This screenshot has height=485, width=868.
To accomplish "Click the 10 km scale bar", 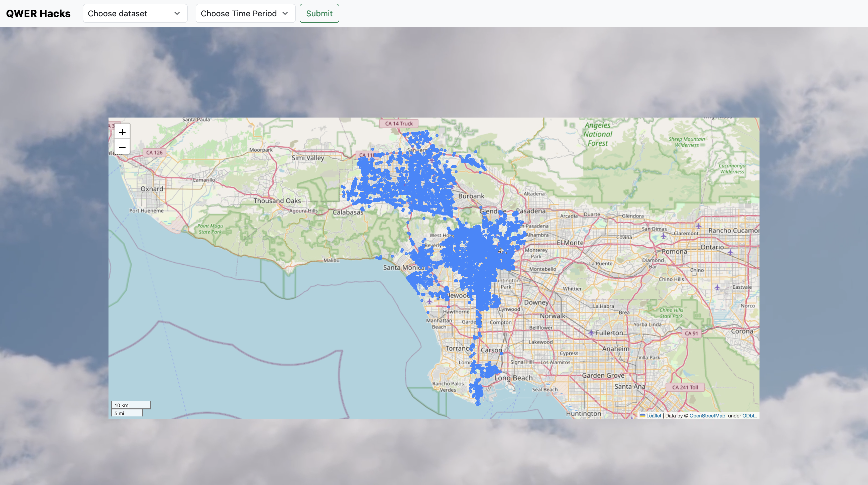I will click(x=130, y=405).
